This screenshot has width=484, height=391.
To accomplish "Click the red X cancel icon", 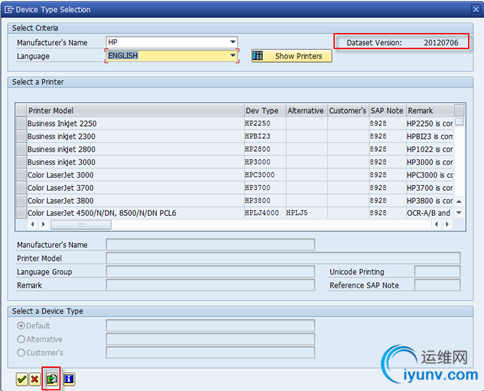I will click(34, 379).
